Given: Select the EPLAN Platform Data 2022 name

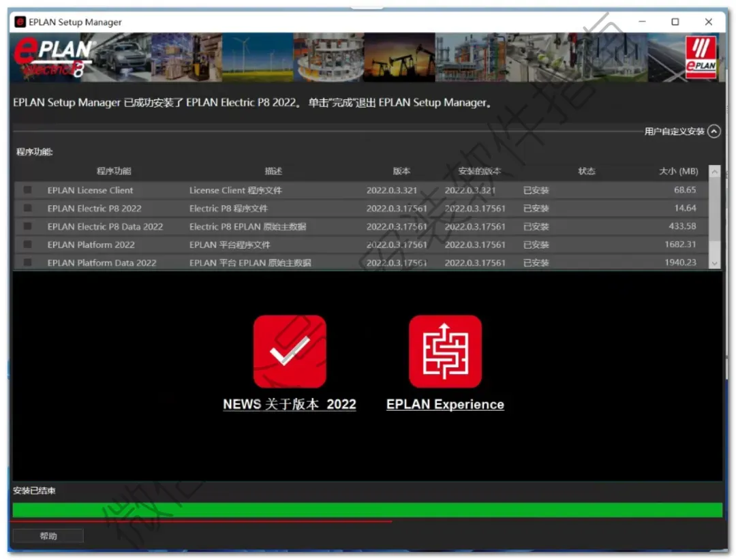Looking at the screenshot, I should (102, 262).
